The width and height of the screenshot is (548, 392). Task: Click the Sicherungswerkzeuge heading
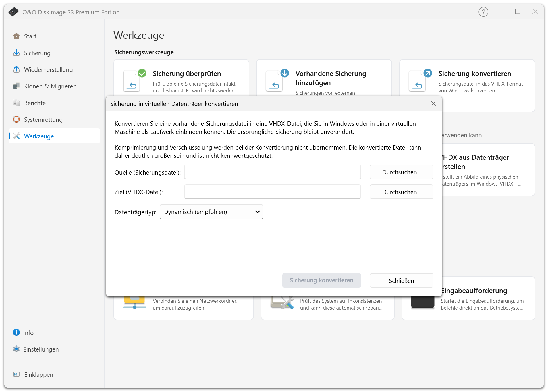pyautogui.click(x=144, y=52)
